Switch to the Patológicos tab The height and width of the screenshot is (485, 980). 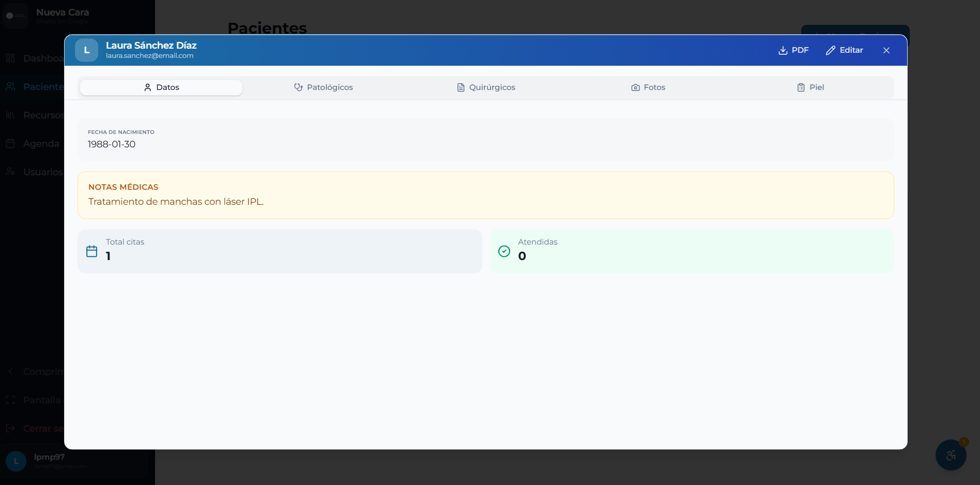coord(324,87)
